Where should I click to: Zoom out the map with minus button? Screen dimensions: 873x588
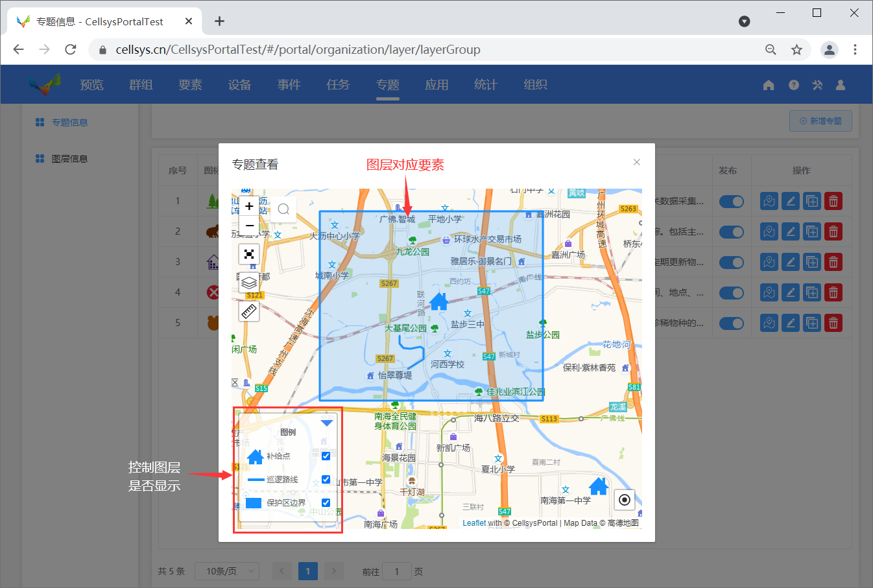point(249,226)
